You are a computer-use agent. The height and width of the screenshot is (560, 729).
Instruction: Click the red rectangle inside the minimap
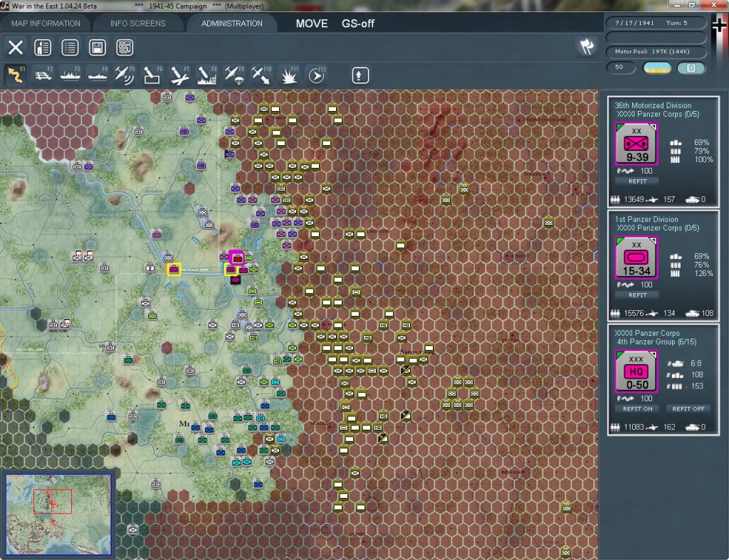click(53, 501)
